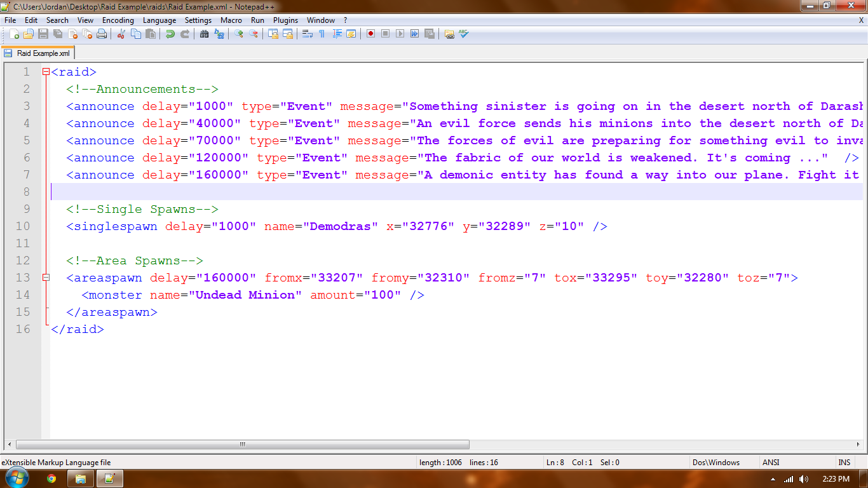The image size is (868, 488).
Task: Click the folder-with-link icon near spell check
Action: pyautogui.click(x=449, y=34)
